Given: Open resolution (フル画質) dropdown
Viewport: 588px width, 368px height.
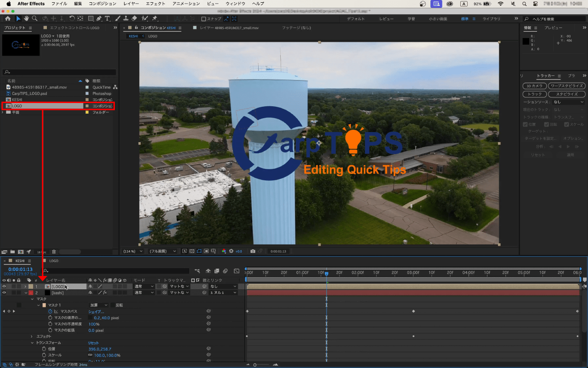Looking at the screenshot, I should click(x=163, y=251).
